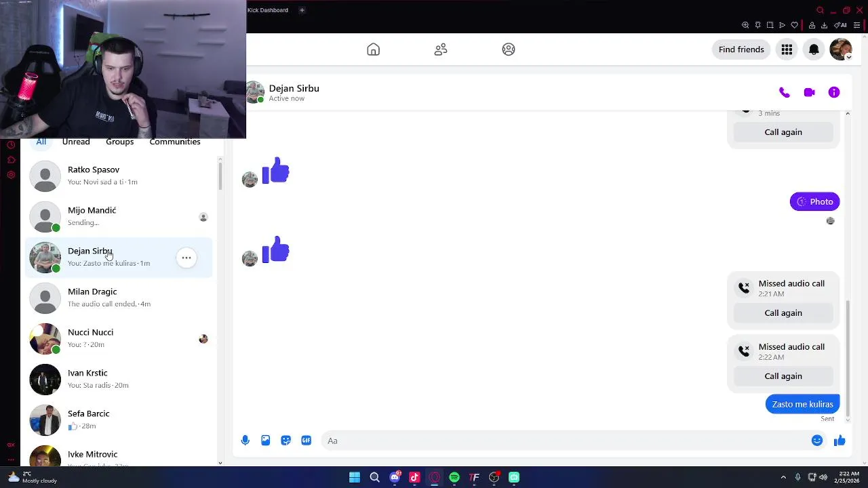Open TikTok from the taskbar
The width and height of the screenshot is (868, 488).
point(414,477)
